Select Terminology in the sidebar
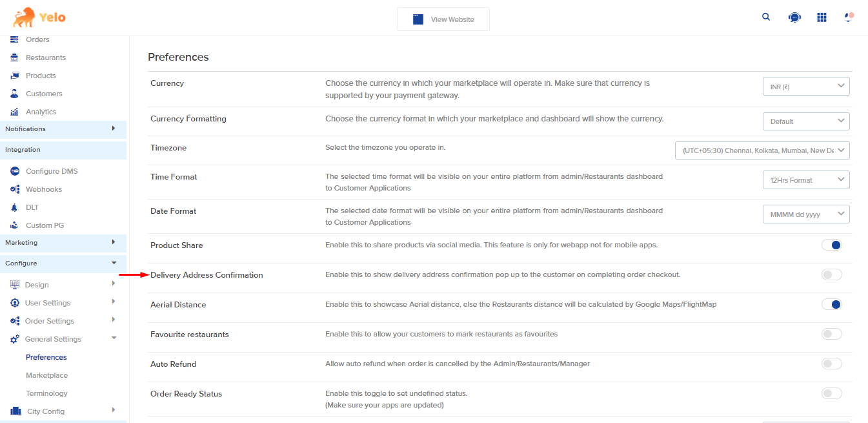The image size is (868, 423). pos(46,393)
